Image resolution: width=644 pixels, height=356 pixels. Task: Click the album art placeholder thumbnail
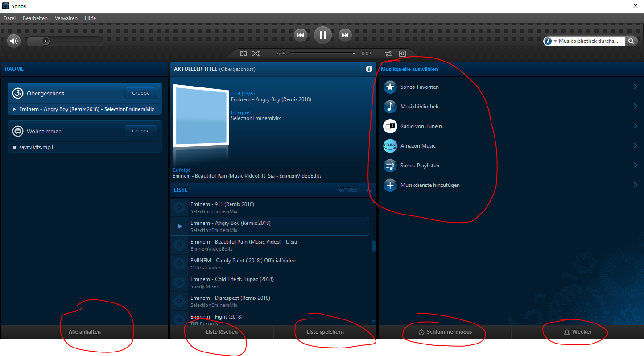pos(200,116)
